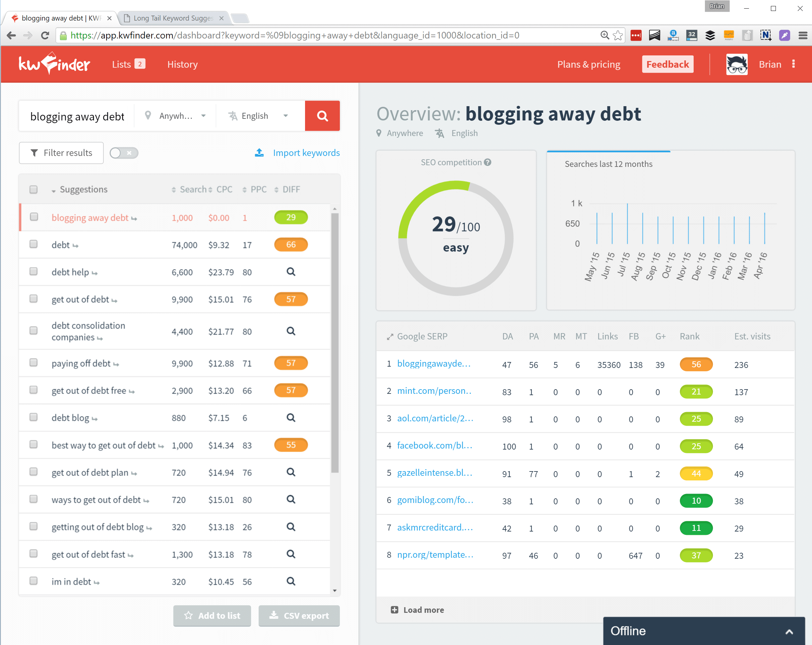This screenshot has width=812, height=645.
Task: Expand more SERP results with Load more
Action: click(417, 610)
